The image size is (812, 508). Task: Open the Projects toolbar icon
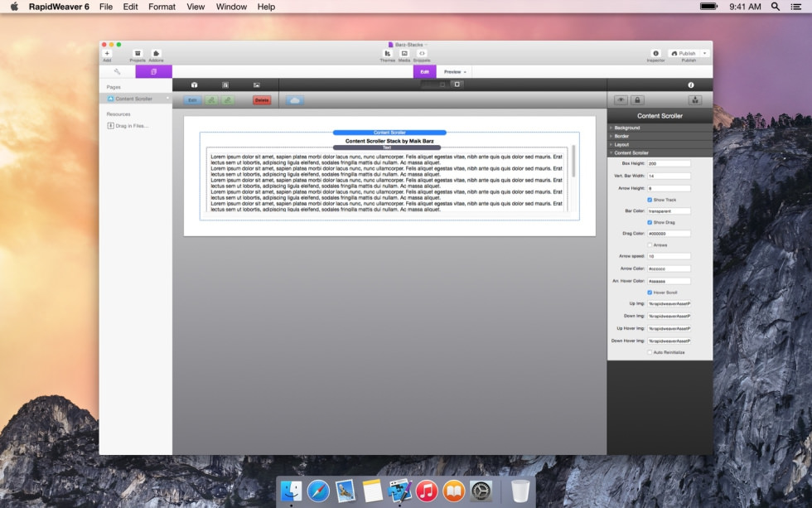click(x=138, y=53)
